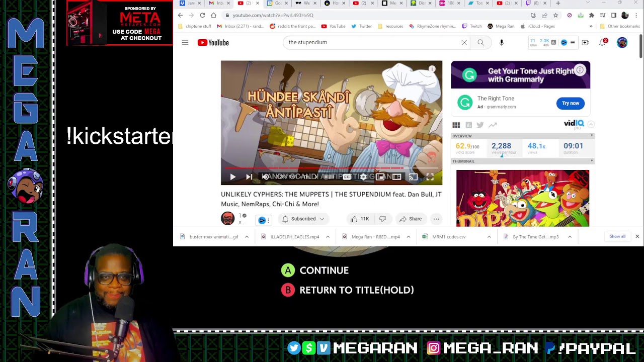Mute the video using the speaker icon

265,177
